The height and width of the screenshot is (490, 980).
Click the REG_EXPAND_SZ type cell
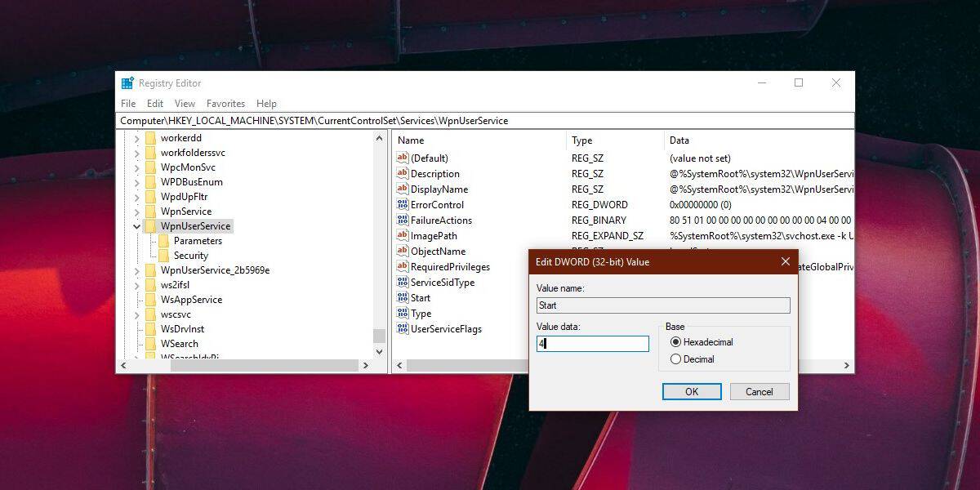click(x=608, y=236)
